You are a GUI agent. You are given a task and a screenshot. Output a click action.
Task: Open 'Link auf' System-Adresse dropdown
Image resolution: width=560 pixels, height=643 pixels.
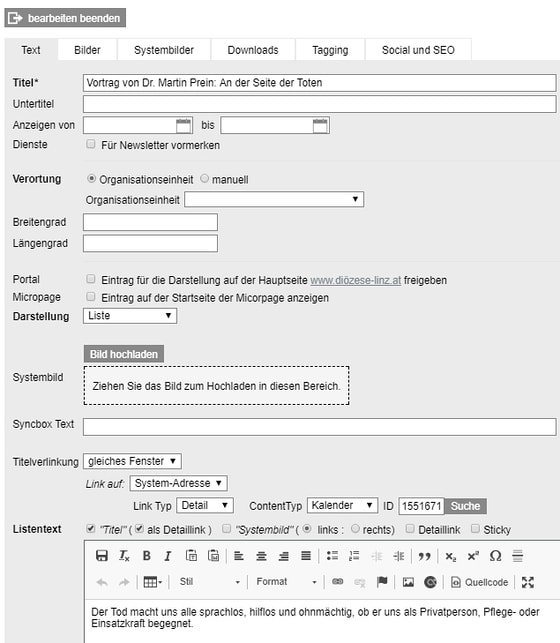[x=178, y=483]
